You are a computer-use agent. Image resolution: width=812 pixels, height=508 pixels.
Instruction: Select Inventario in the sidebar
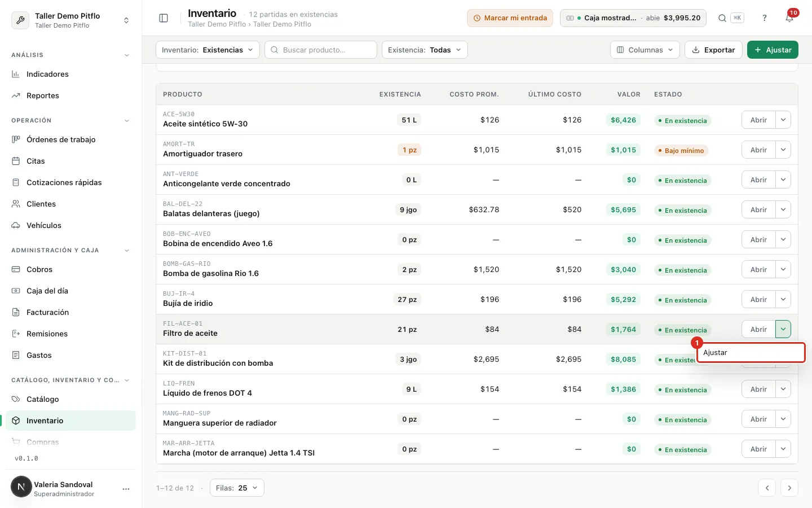pos(70,421)
